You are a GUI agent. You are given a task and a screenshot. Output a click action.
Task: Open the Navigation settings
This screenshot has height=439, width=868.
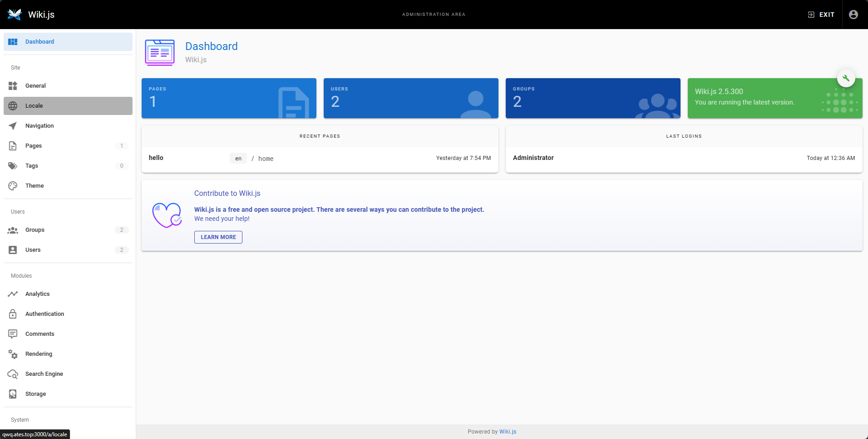tap(68, 126)
